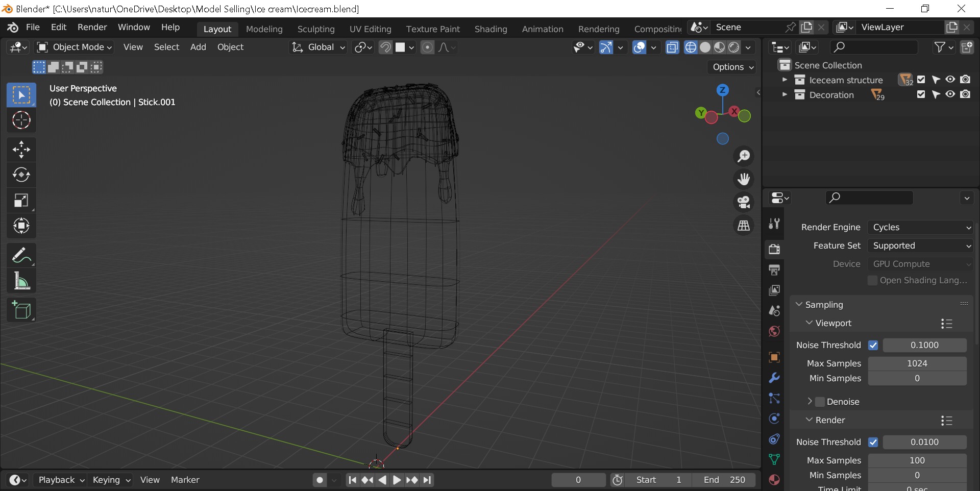Open the View Layer properties tab
The height and width of the screenshot is (491, 980).
[x=774, y=290]
